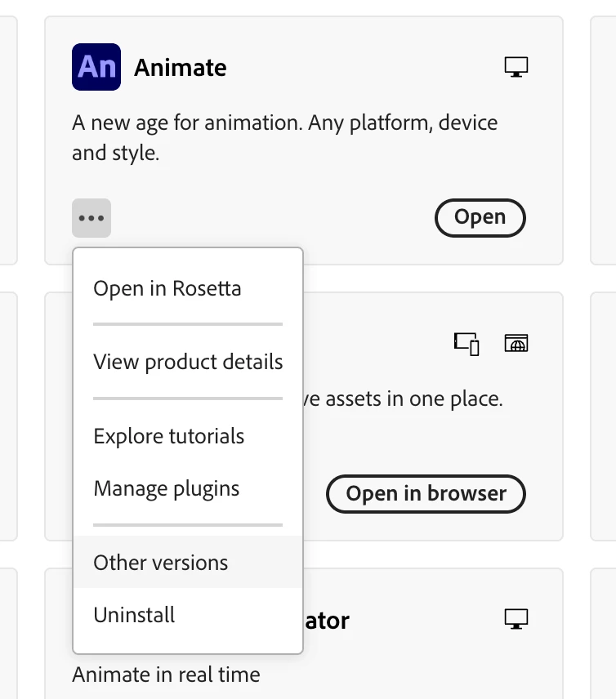Toggle the three-dot more actions button
The width and height of the screenshot is (616, 699).
[92, 218]
